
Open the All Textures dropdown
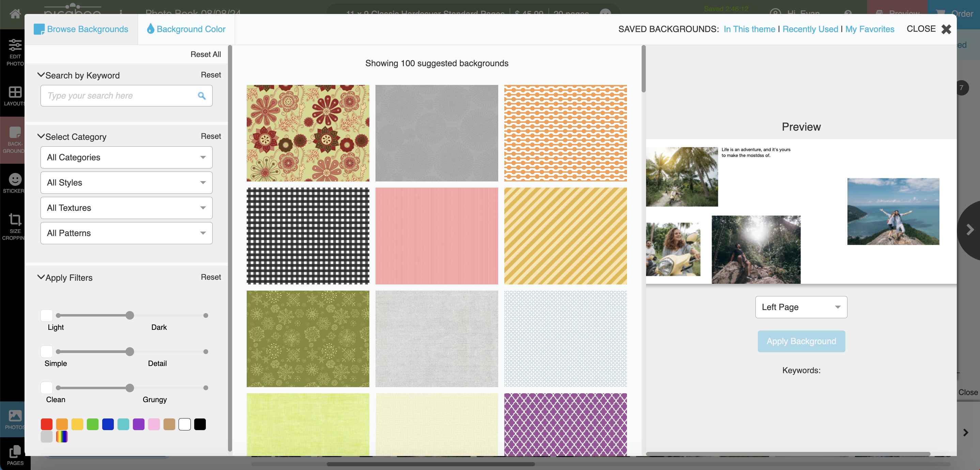[126, 208]
